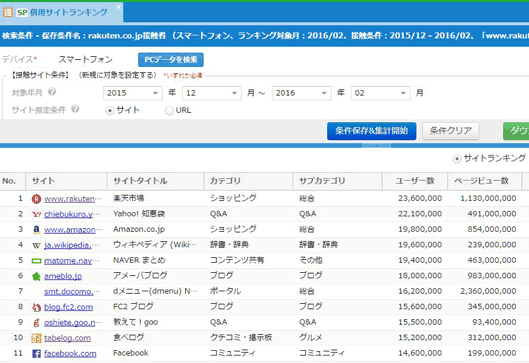Click the goo favicon beside oshiete link
Image resolution: width=529 pixels, height=363 pixels.
click(x=36, y=323)
